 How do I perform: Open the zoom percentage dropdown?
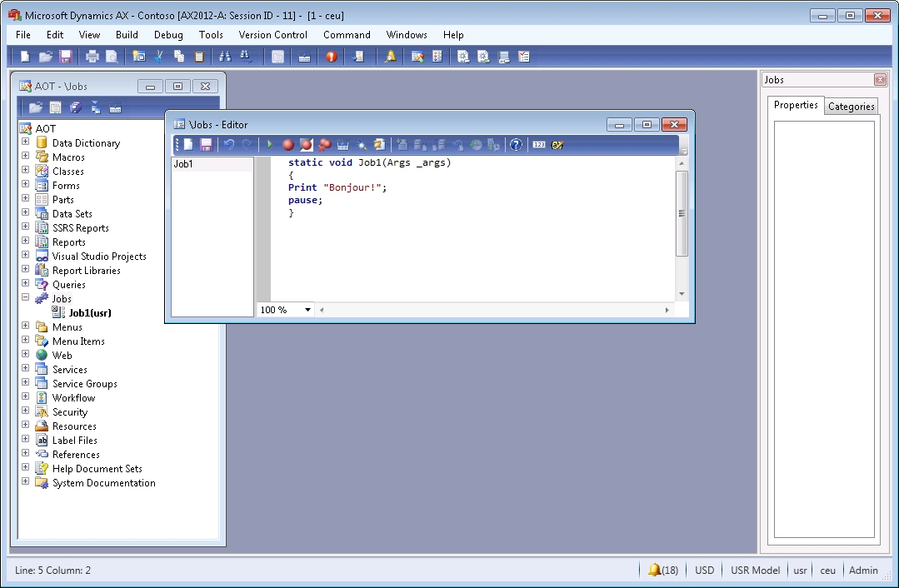click(x=307, y=310)
